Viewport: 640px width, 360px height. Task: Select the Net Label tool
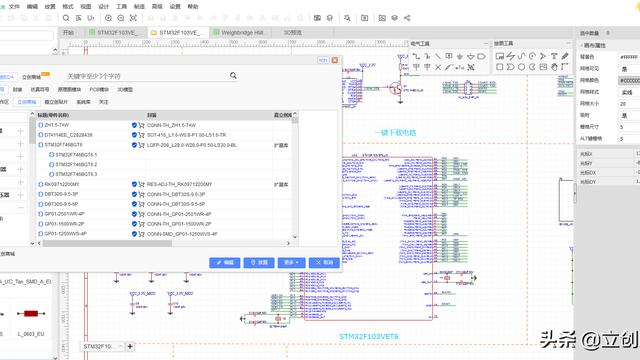(449, 56)
